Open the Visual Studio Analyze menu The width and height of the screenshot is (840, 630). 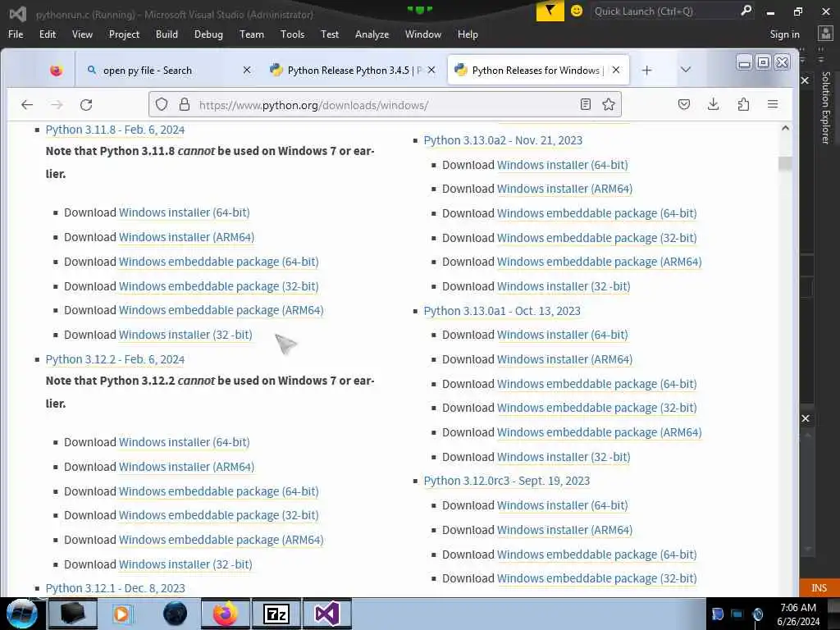click(x=372, y=34)
